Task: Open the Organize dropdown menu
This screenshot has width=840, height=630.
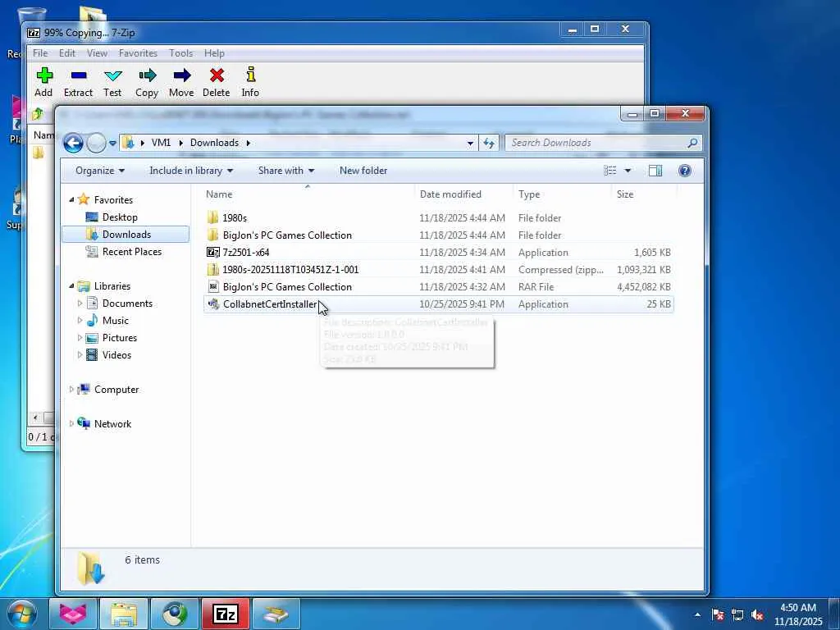Action: tap(100, 171)
